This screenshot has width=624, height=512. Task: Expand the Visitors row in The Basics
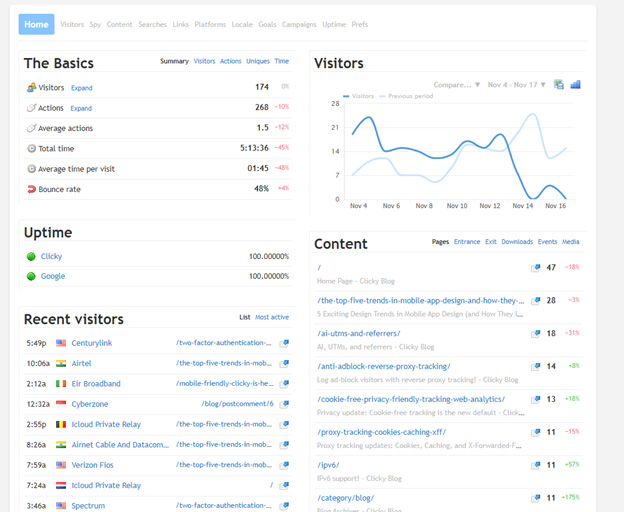(x=82, y=88)
